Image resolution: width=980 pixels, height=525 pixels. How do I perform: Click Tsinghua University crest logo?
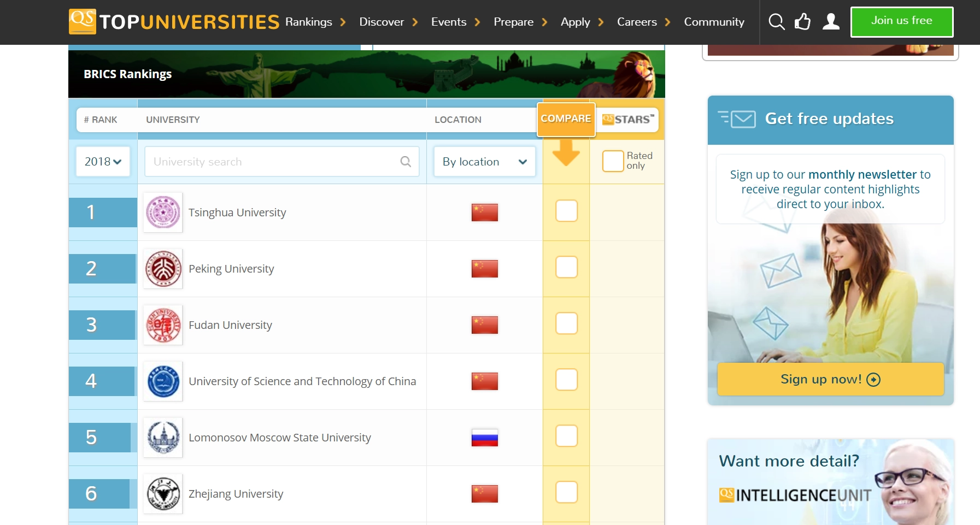163,213
